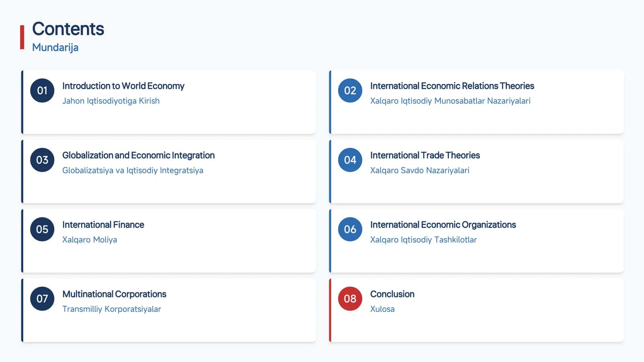Click the 01 number badge

pyautogui.click(x=42, y=90)
